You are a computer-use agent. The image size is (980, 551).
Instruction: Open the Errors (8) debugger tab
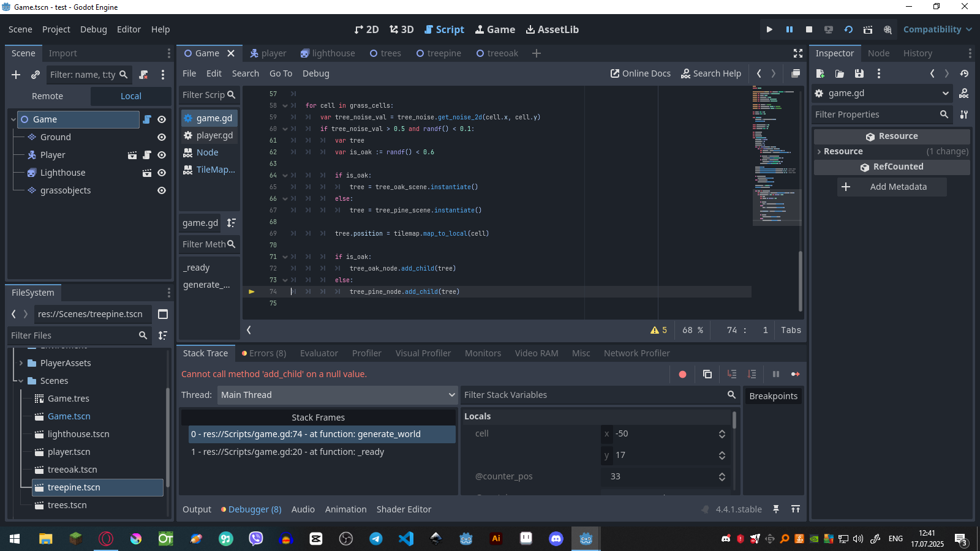[264, 353]
